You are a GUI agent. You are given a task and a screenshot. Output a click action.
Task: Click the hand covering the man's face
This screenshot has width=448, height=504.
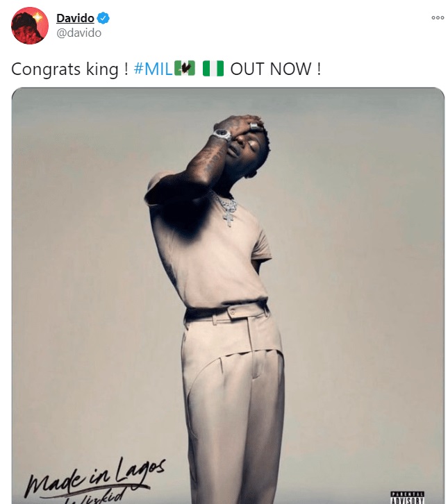click(x=247, y=127)
